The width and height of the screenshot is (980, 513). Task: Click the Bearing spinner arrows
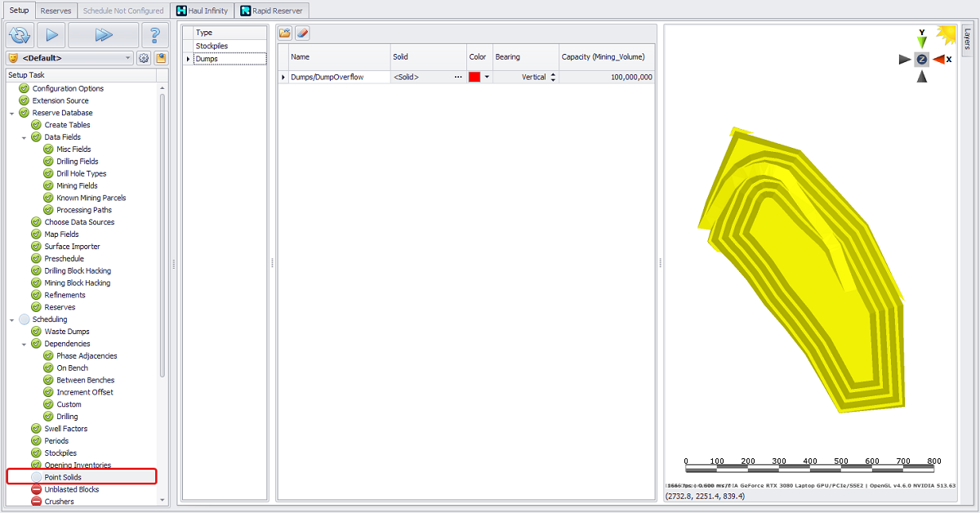[553, 77]
